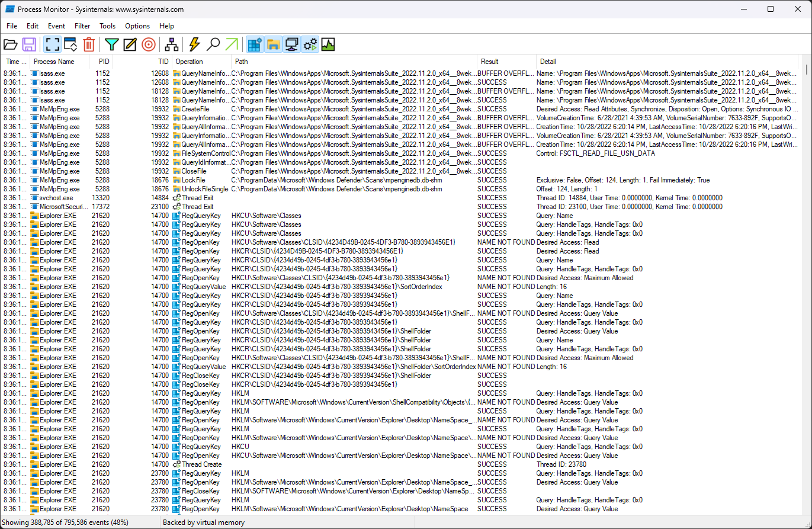
Task: Click the icon beside the UnlockFileSingle operation
Action: click(x=176, y=189)
